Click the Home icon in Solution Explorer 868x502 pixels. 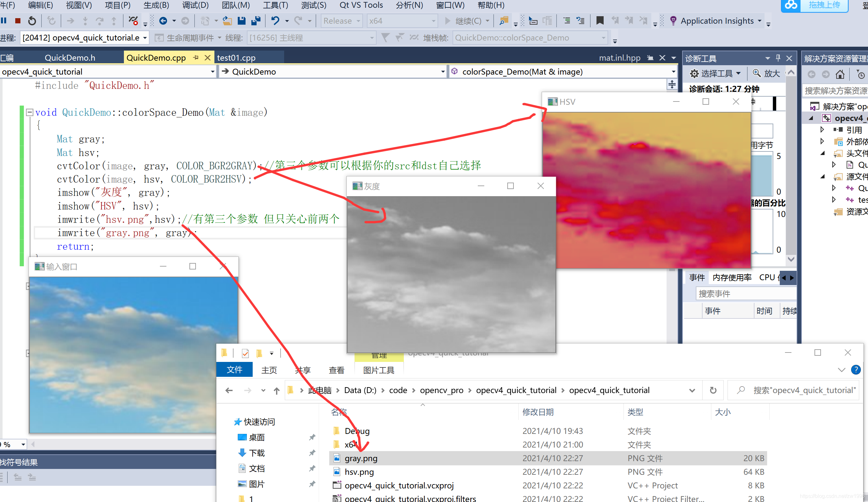[x=840, y=74]
